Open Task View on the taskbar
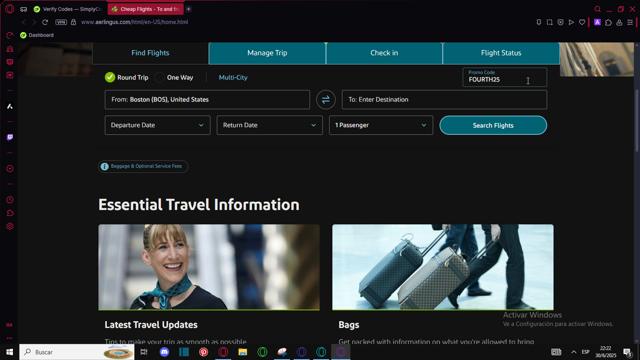Viewport: 640px width, 360px height. (144, 352)
